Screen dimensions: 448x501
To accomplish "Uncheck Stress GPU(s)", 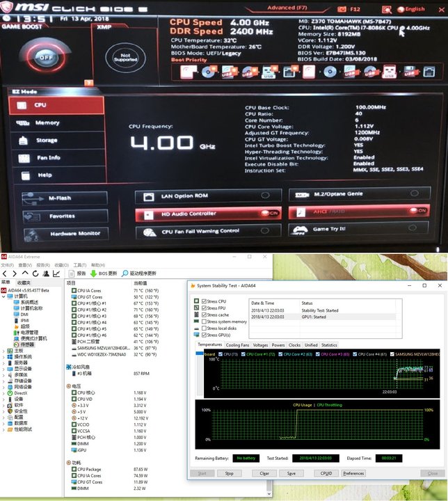I will click(x=204, y=335).
